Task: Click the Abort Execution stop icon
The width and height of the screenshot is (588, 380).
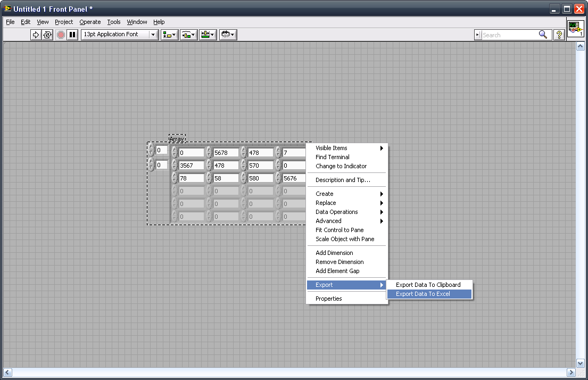Action: pos(61,35)
